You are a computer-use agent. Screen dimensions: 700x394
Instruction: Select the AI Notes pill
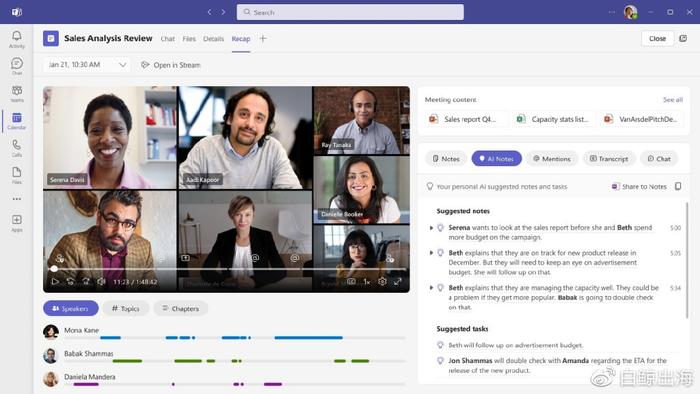coord(496,158)
